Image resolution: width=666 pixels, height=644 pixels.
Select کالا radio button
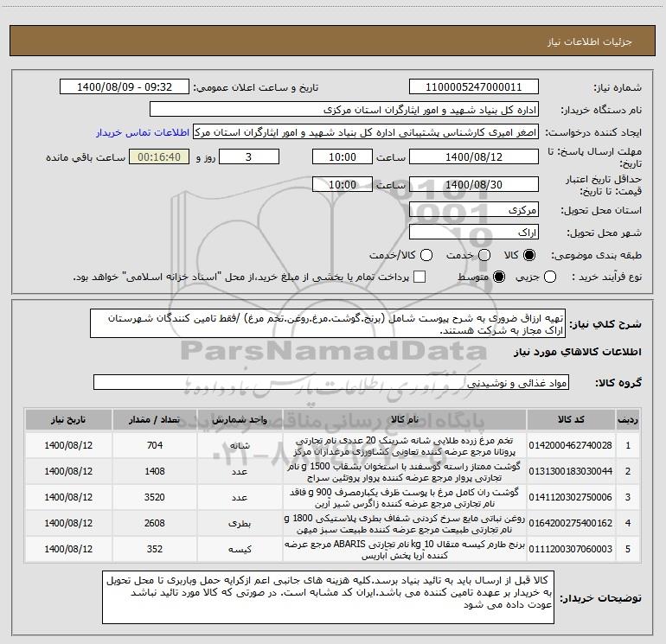tap(529, 255)
